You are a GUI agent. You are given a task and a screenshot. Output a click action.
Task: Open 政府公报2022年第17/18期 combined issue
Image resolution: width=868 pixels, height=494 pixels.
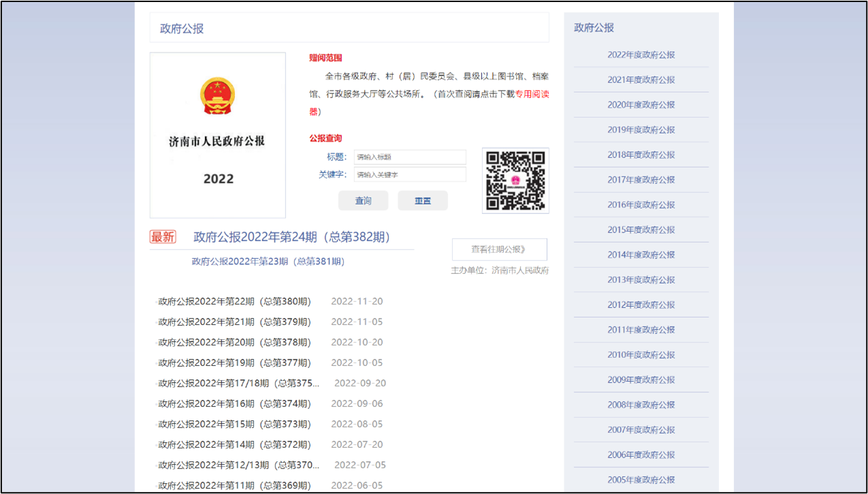click(x=238, y=384)
